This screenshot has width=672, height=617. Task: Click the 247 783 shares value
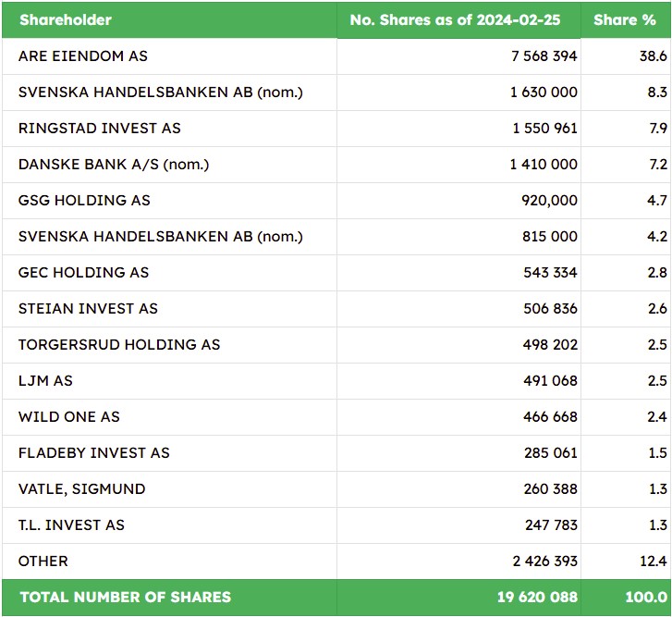click(552, 524)
